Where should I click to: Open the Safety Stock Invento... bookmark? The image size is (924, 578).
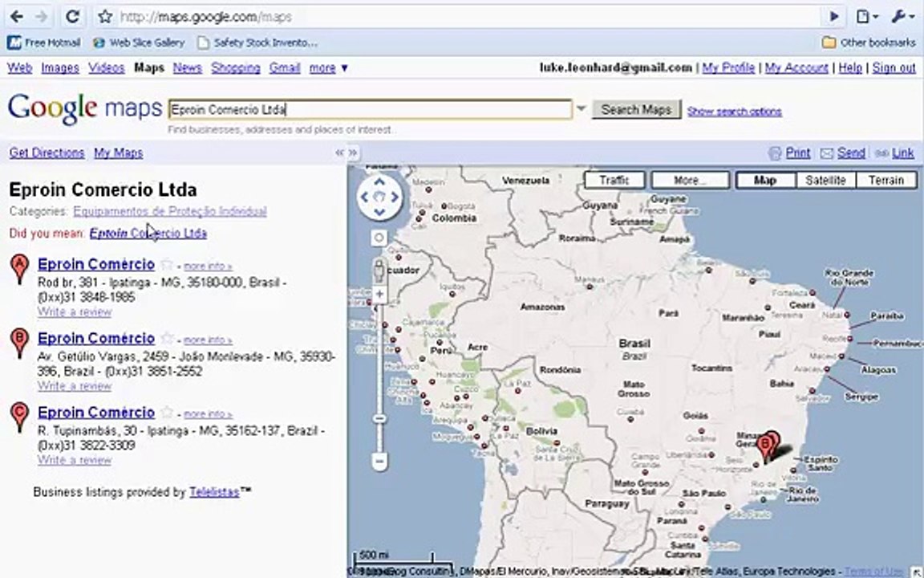coord(257,43)
